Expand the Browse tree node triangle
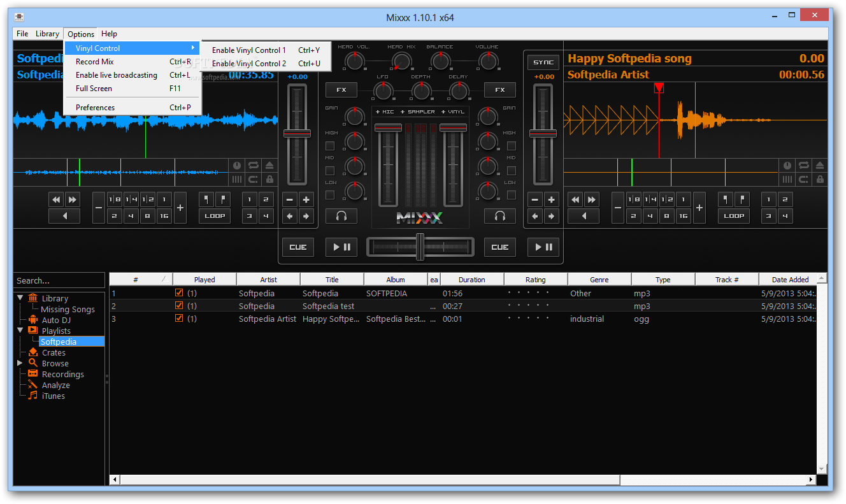The width and height of the screenshot is (846, 504). point(20,363)
